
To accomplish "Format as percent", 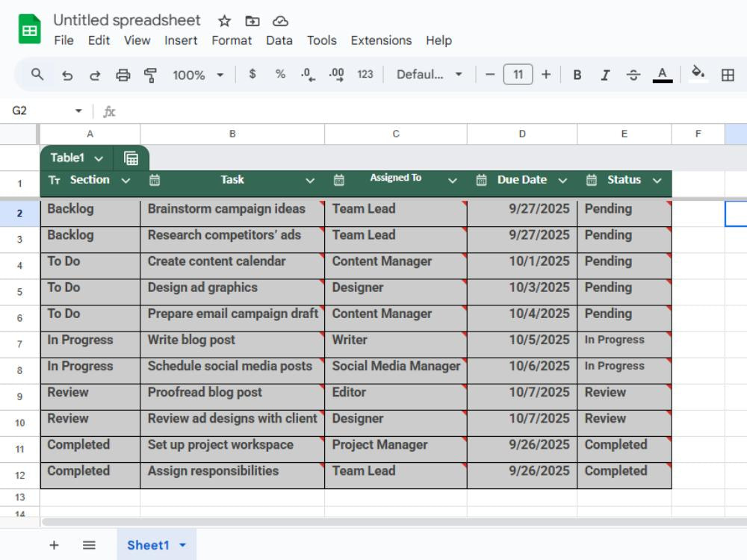I will (280, 74).
